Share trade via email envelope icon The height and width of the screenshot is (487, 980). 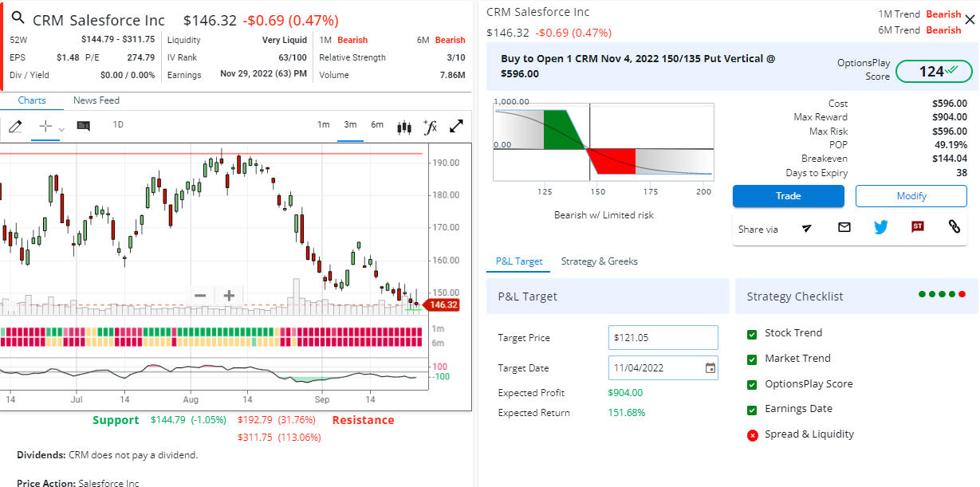point(844,227)
